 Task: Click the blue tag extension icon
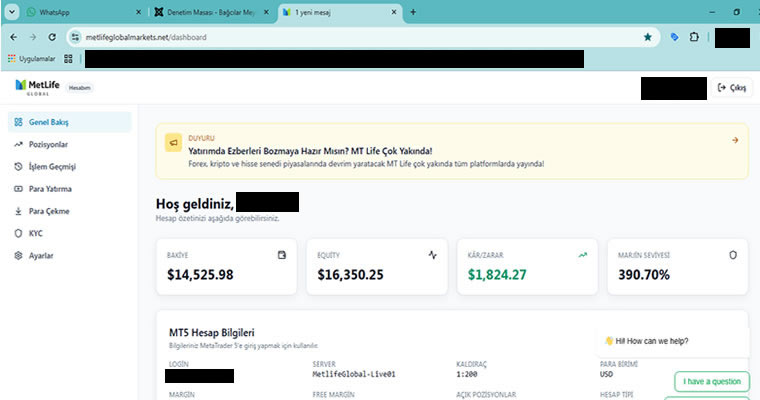[674, 37]
